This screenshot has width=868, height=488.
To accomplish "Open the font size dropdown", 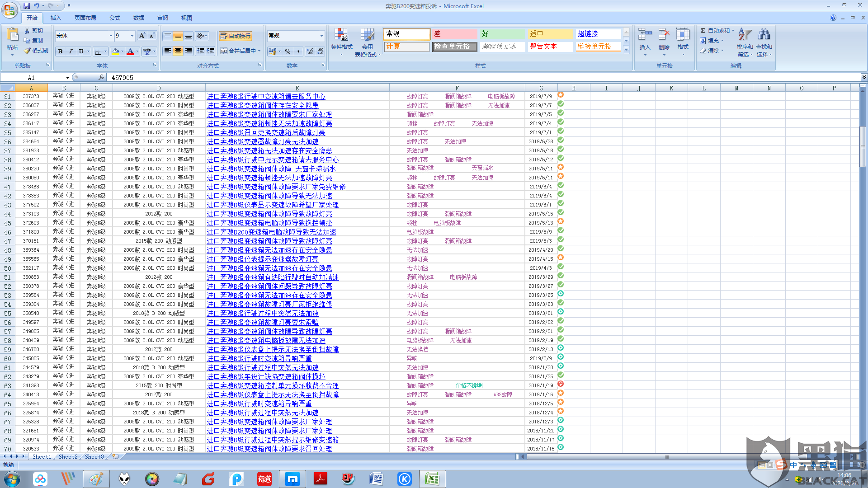I will [132, 36].
